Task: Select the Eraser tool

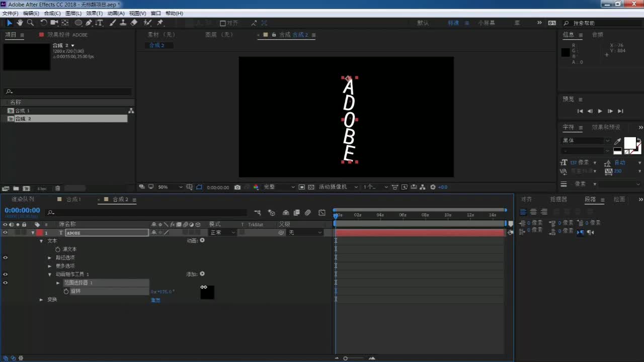Action: click(x=134, y=23)
